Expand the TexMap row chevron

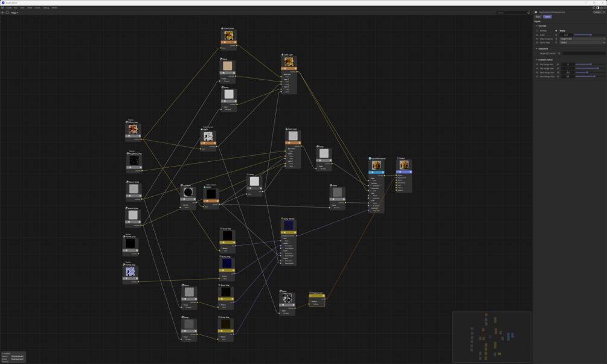537,31
